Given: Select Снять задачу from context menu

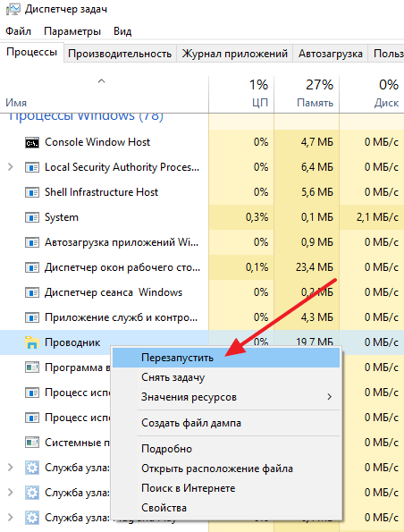Looking at the screenshot, I should point(173,377).
